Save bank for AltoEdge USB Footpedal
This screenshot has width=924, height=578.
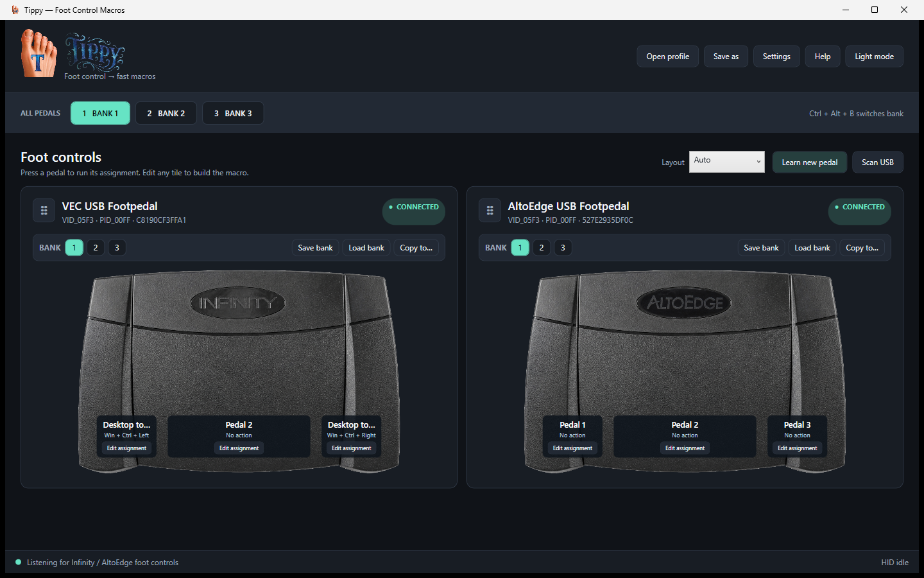761,248
